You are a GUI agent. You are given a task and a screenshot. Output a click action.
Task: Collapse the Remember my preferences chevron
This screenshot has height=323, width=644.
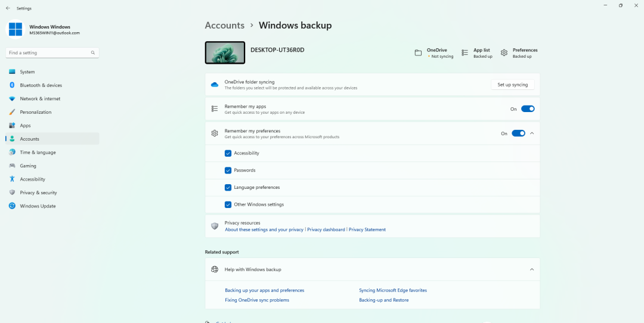click(x=532, y=133)
